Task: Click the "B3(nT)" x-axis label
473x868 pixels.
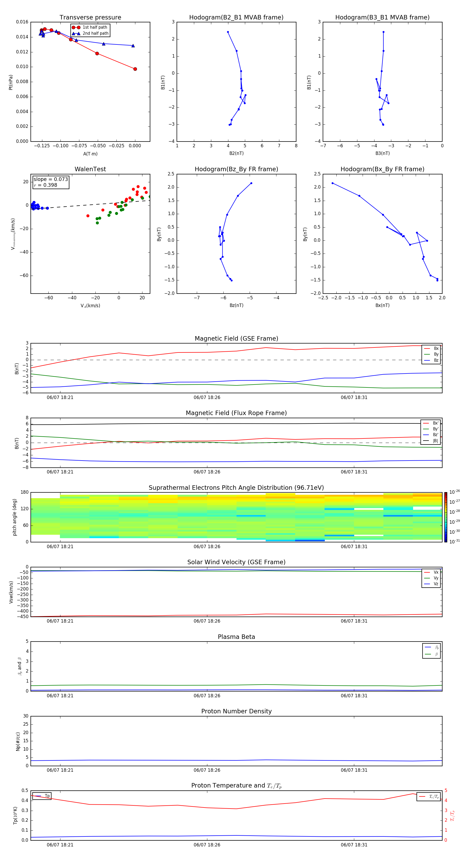Action: click(x=382, y=153)
